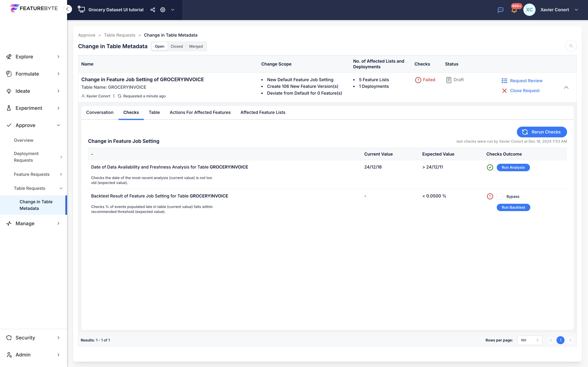This screenshot has width=588, height=367.
Task: Click the FeatureByte logo
Action: pyautogui.click(x=34, y=9)
